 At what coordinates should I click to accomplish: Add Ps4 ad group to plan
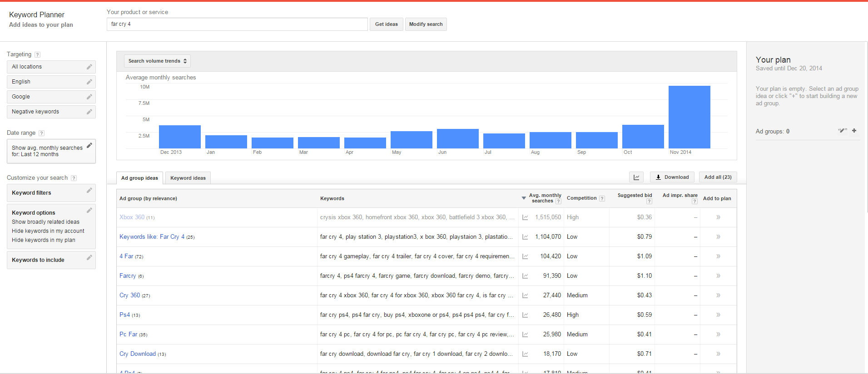point(718,315)
